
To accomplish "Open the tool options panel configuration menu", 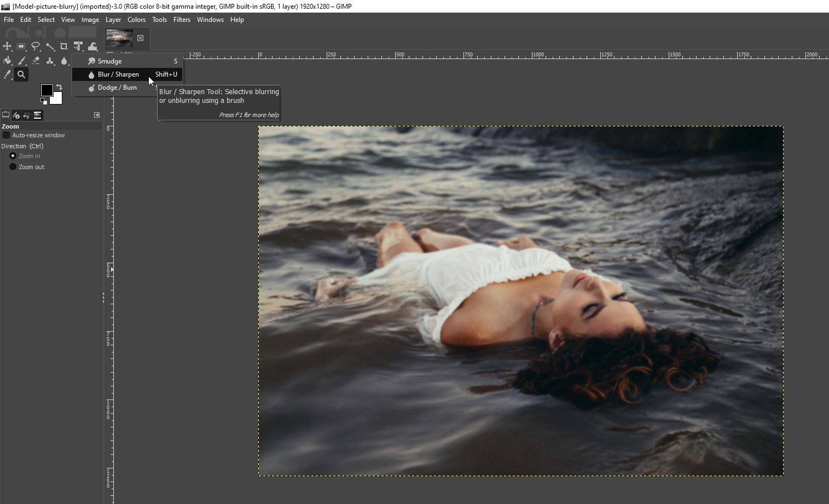I will tap(97, 115).
